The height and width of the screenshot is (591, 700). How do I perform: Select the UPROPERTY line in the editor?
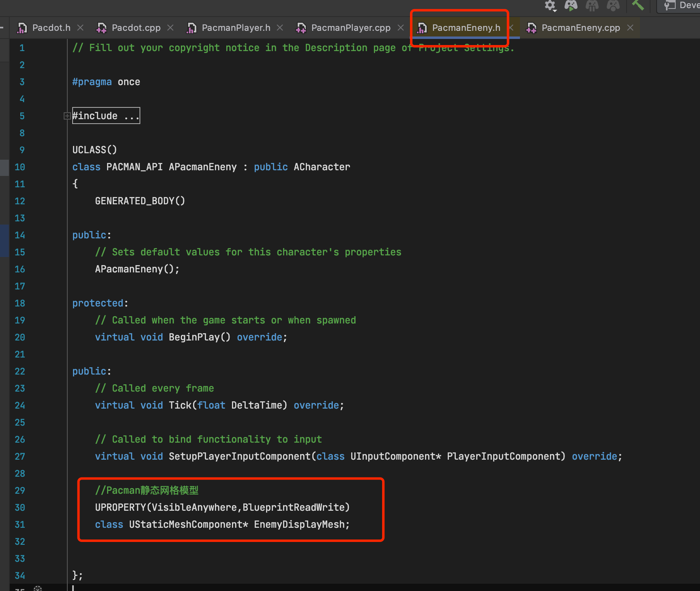coord(222,507)
